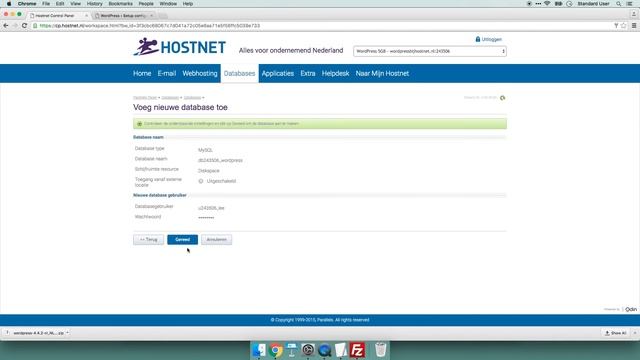Open the downloaded wordpress zip file
This screenshot has width=640, height=360.
(37, 333)
